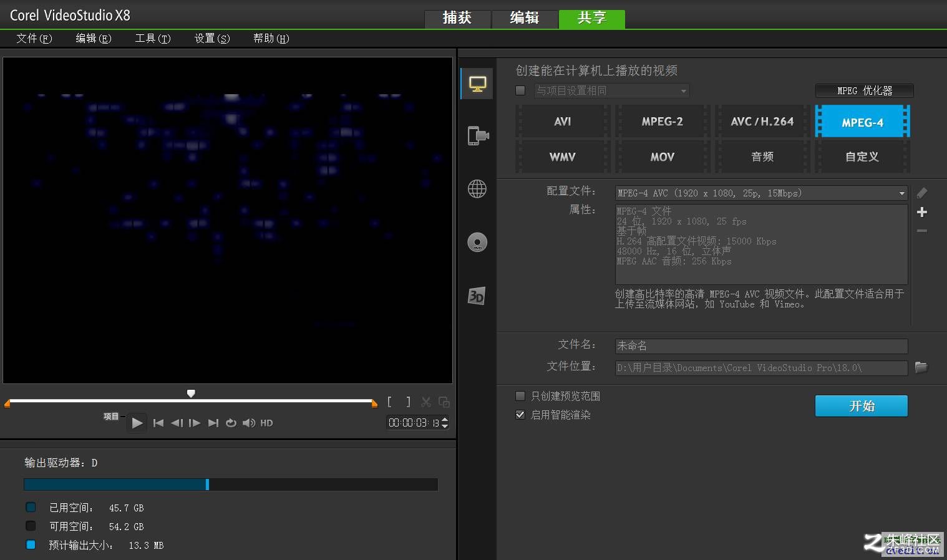Select the Disc (DVD) output icon
This screenshot has width=947, height=560.
477,243
